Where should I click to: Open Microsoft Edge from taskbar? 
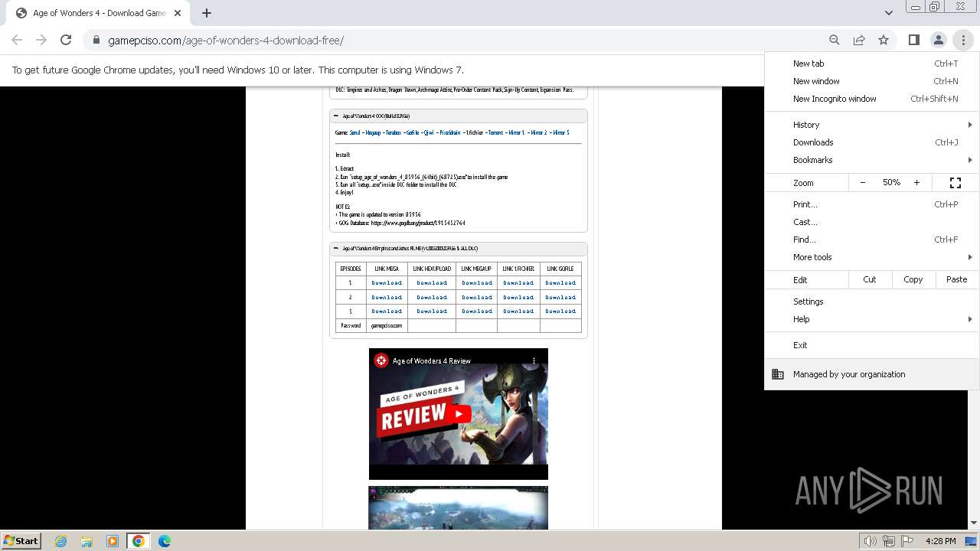click(165, 541)
